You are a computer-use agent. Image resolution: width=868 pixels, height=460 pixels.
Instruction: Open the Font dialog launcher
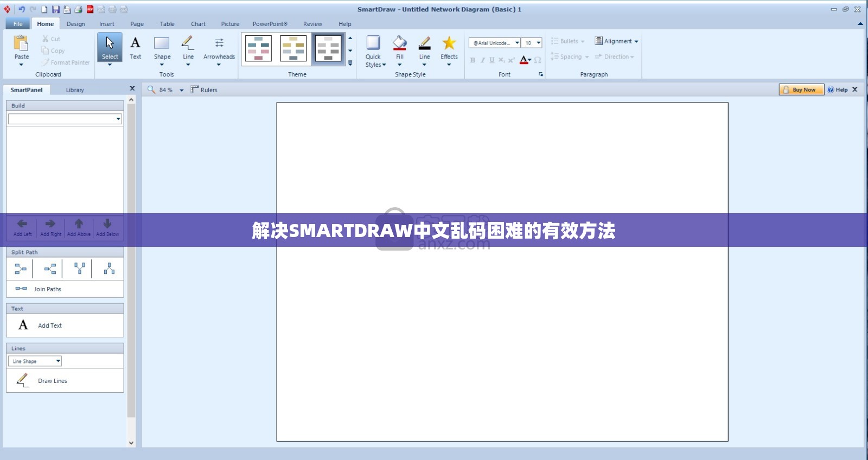coord(541,74)
